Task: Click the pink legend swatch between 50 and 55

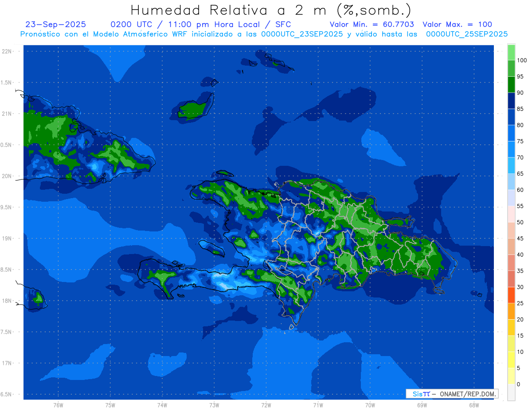Action: tap(511, 214)
